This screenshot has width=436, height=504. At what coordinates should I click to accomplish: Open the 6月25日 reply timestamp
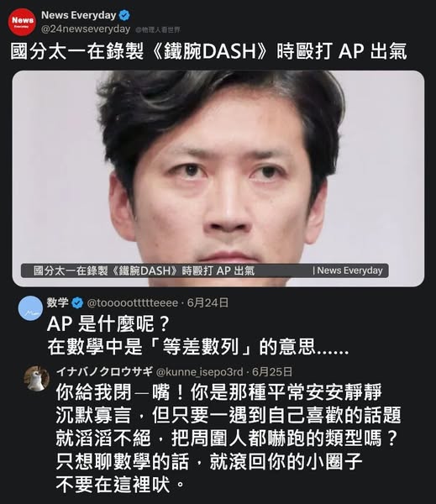click(272, 372)
